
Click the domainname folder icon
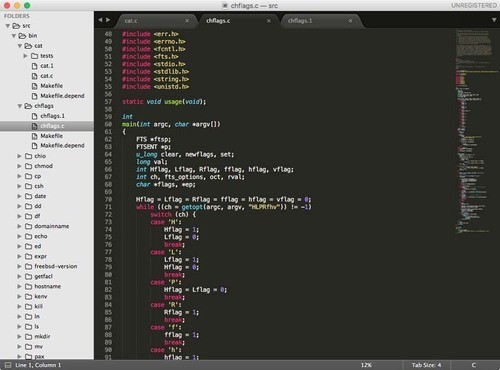click(29, 226)
